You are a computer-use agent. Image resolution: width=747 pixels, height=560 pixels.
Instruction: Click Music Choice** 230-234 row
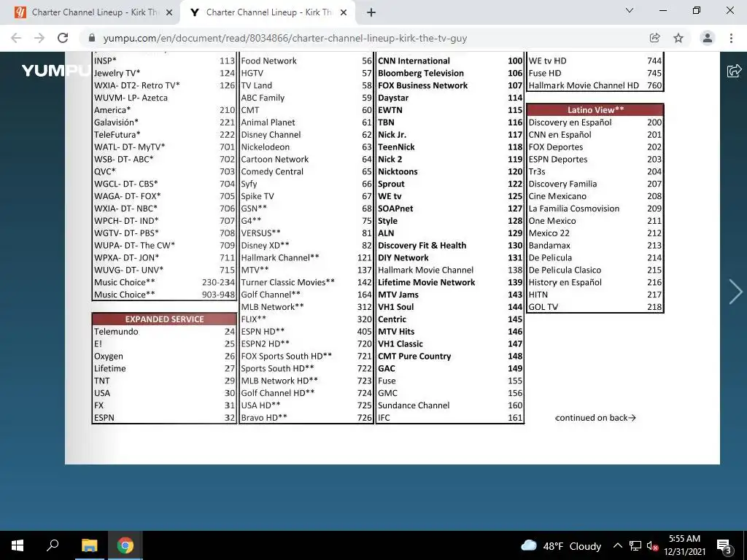point(164,282)
